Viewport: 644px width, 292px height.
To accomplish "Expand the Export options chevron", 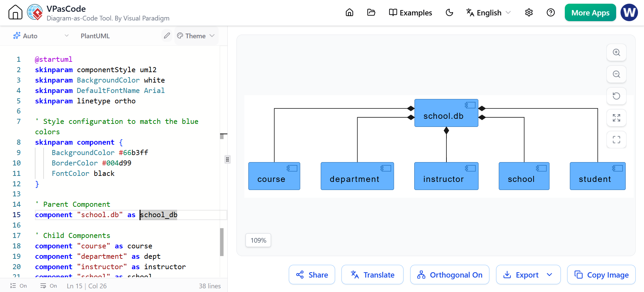I will tap(549, 275).
